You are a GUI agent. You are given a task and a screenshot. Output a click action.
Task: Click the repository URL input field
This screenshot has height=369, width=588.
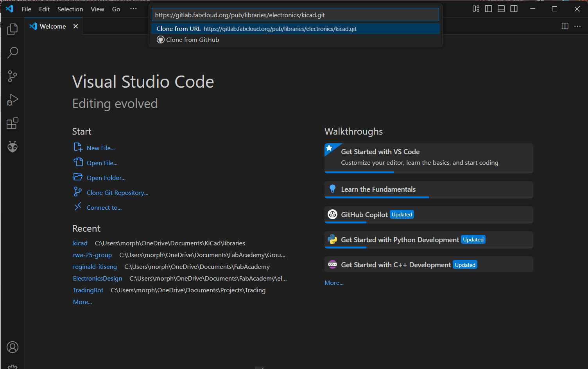coord(295,14)
